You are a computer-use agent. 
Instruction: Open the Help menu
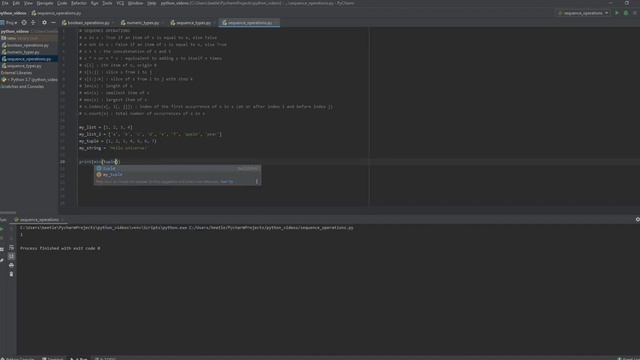[151, 3]
